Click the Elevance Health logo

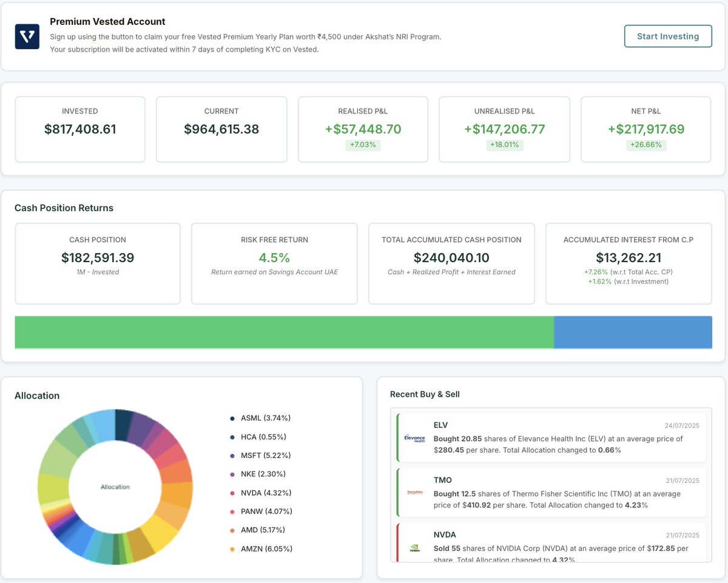pos(415,438)
